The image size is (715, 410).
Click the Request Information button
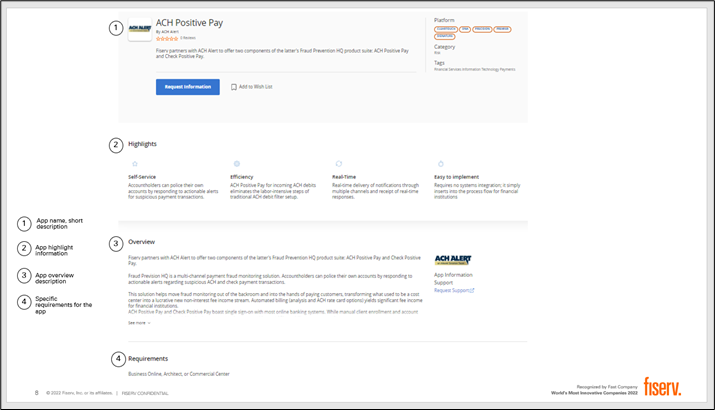click(x=188, y=87)
